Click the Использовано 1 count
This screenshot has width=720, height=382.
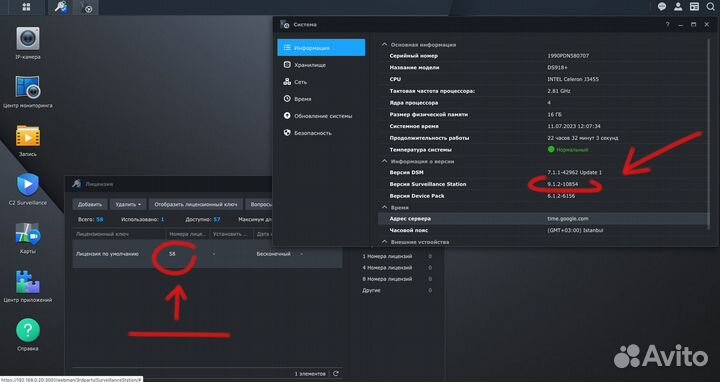[x=142, y=219]
